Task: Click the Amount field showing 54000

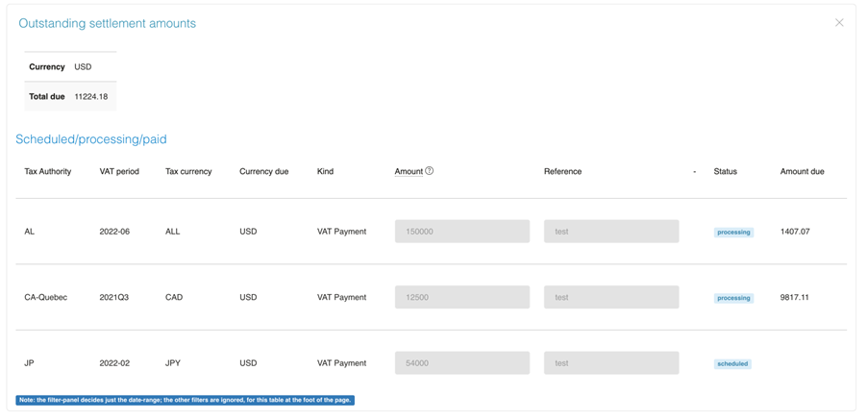Action: [x=462, y=363]
